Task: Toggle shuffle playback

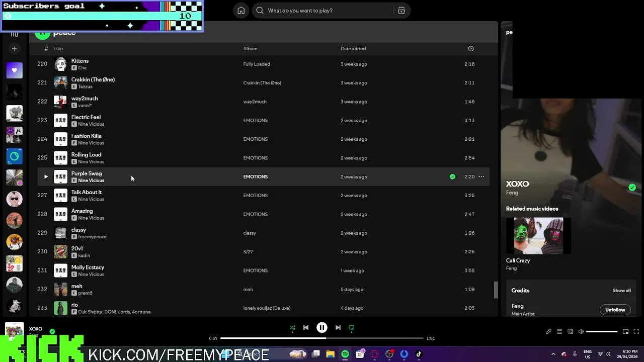Action: (292, 328)
